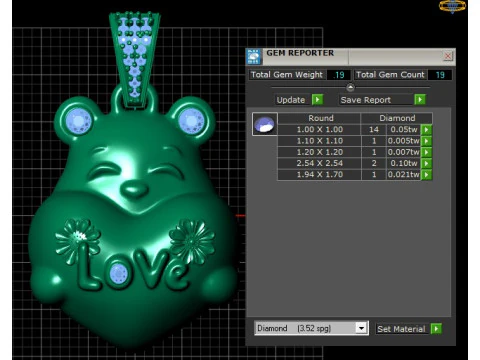Click the green arrow for the 1.10 X 1.10 row
The width and height of the screenshot is (480, 360).
[x=426, y=141]
